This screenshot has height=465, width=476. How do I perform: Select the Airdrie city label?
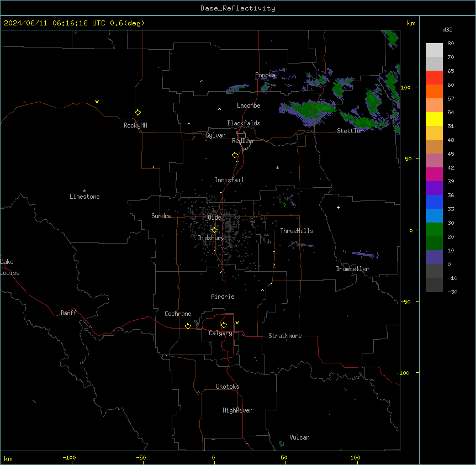(223, 297)
